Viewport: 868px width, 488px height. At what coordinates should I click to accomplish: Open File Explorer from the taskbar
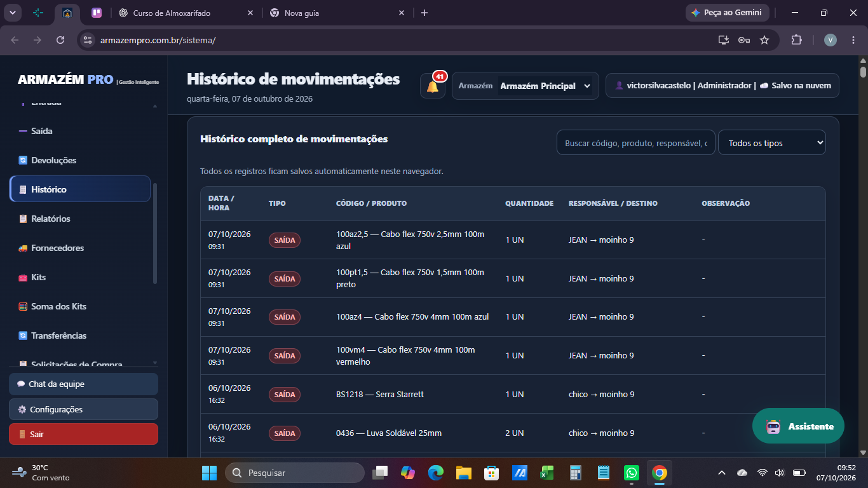(x=463, y=473)
